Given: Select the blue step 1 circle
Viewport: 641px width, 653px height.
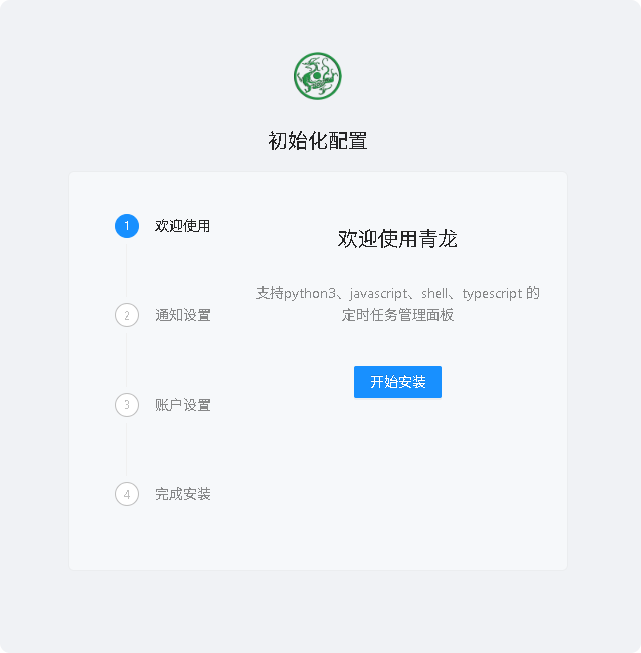Looking at the screenshot, I should pyautogui.click(x=127, y=226).
